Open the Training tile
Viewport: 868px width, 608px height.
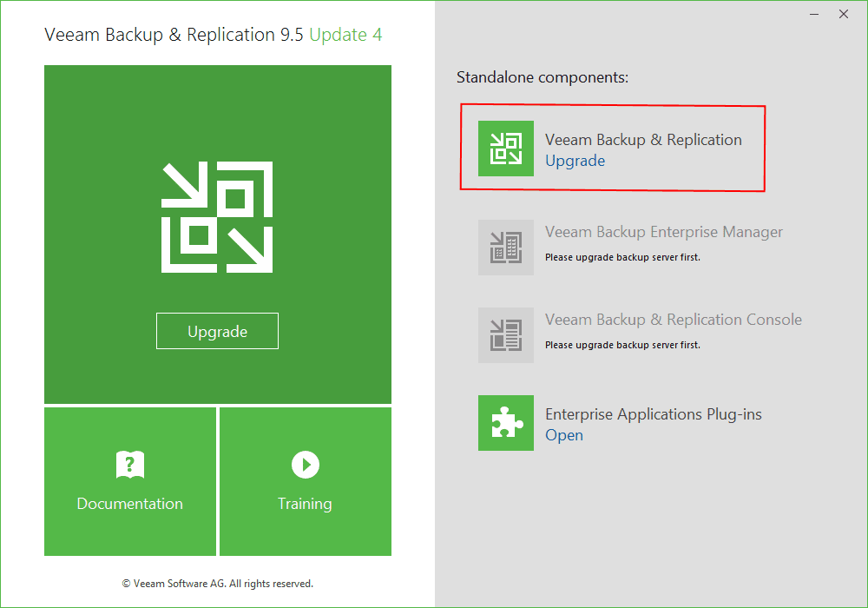tap(305, 481)
